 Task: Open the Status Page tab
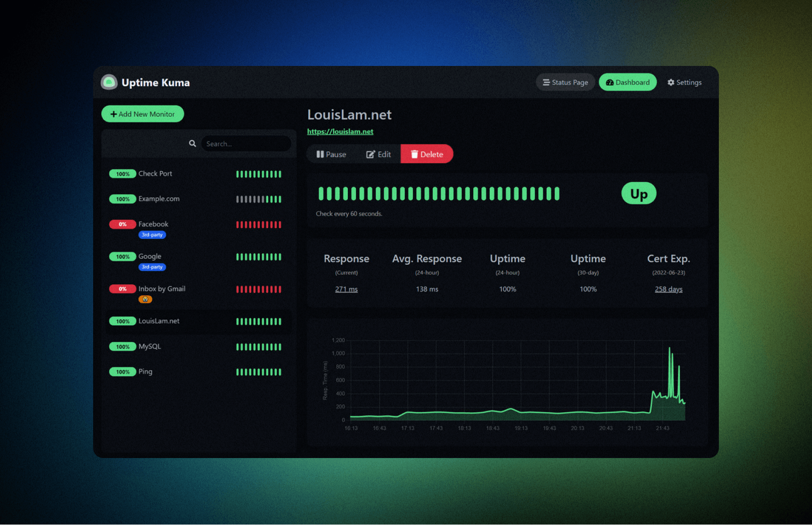pos(565,82)
